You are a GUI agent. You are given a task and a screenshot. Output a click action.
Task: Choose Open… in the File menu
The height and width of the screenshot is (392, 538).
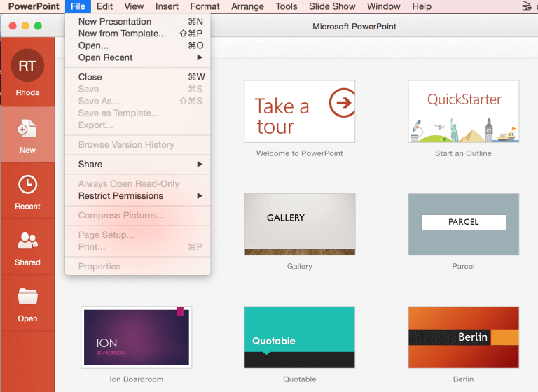[137, 45]
